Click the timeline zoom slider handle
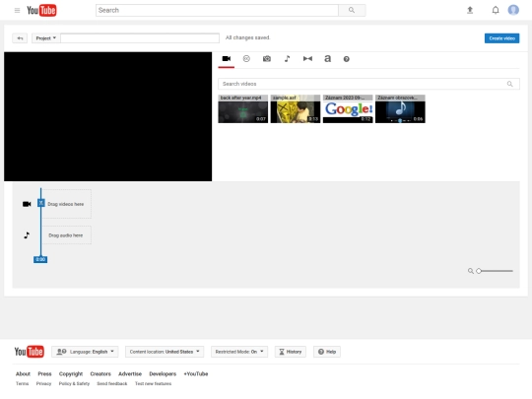The height and width of the screenshot is (399, 532). [x=479, y=271]
